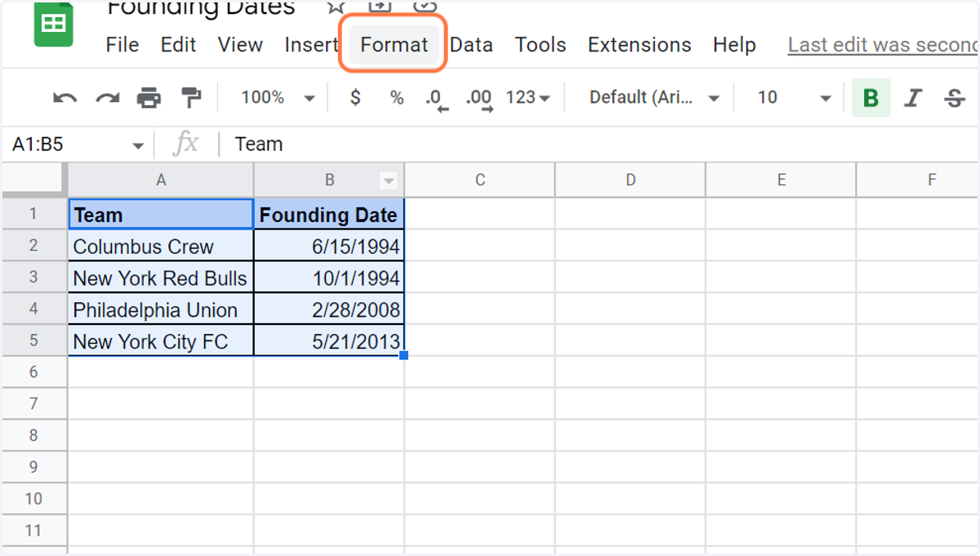Viewport: 980px width, 556px height.
Task: Undo the last action
Action: (x=65, y=99)
